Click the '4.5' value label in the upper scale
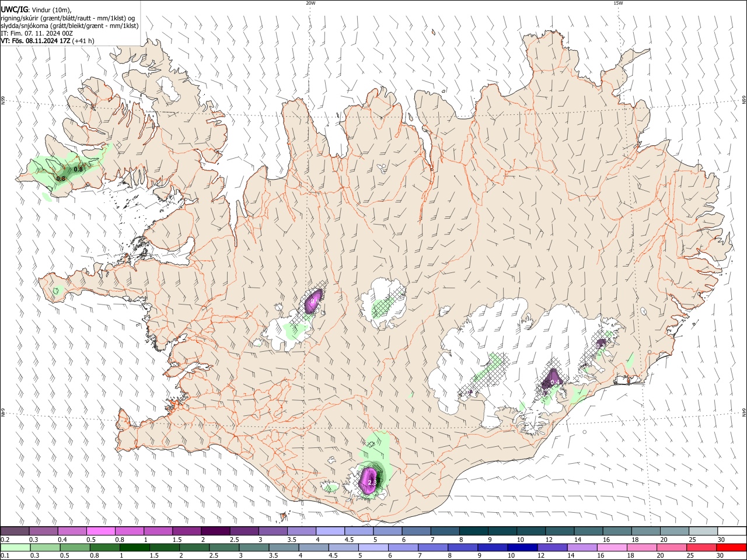This screenshot has width=747, height=560. (350, 540)
